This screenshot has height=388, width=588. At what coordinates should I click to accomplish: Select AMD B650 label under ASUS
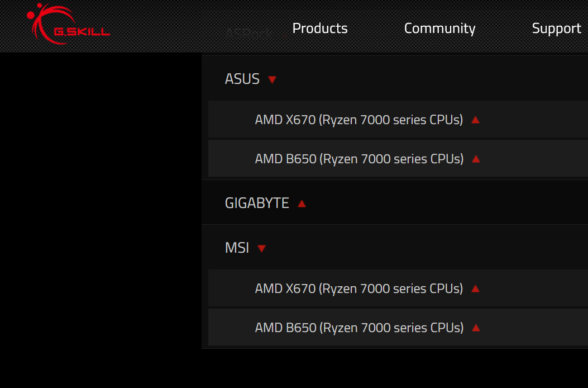(359, 159)
